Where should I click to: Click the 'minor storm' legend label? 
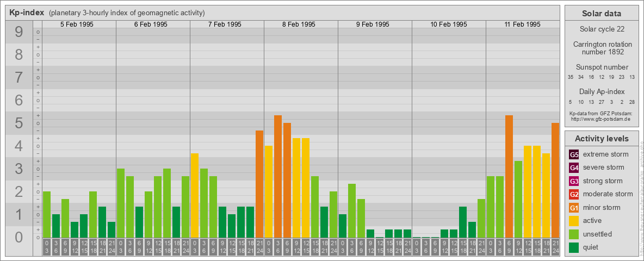602,208
